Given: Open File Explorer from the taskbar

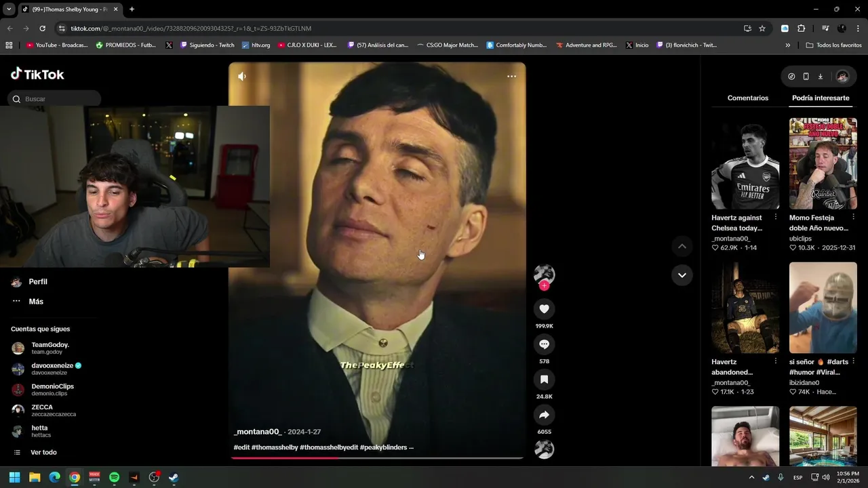Looking at the screenshot, I should click(x=35, y=477).
